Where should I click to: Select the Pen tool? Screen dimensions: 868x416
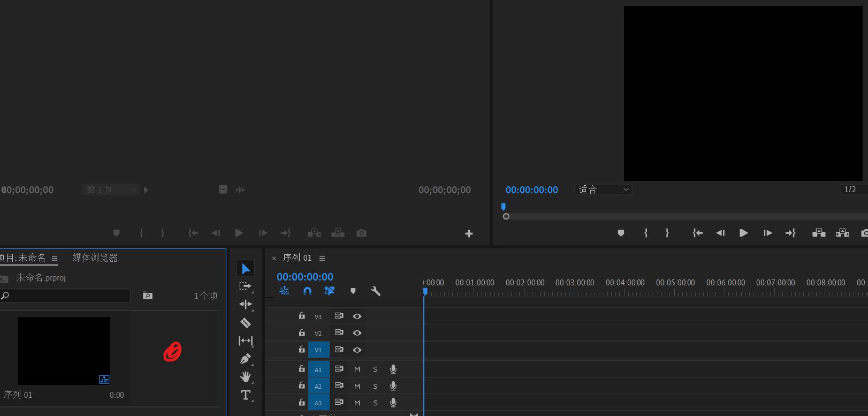point(246,359)
